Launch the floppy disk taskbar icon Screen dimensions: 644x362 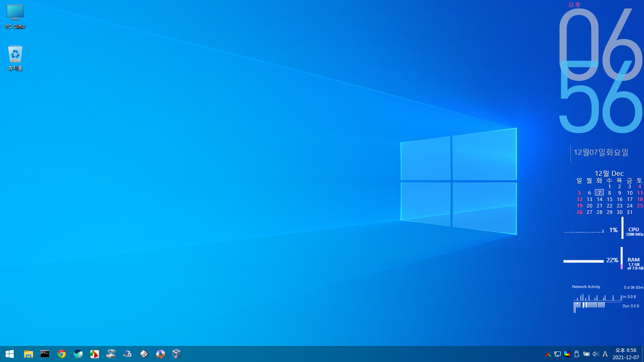pos(144,354)
